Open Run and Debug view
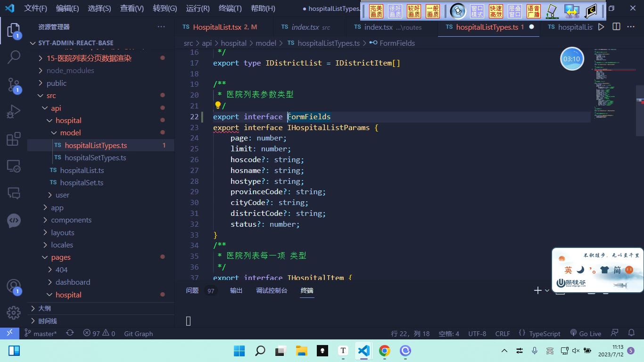Image resolution: width=644 pixels, height=362 pixels. [14, 112]
